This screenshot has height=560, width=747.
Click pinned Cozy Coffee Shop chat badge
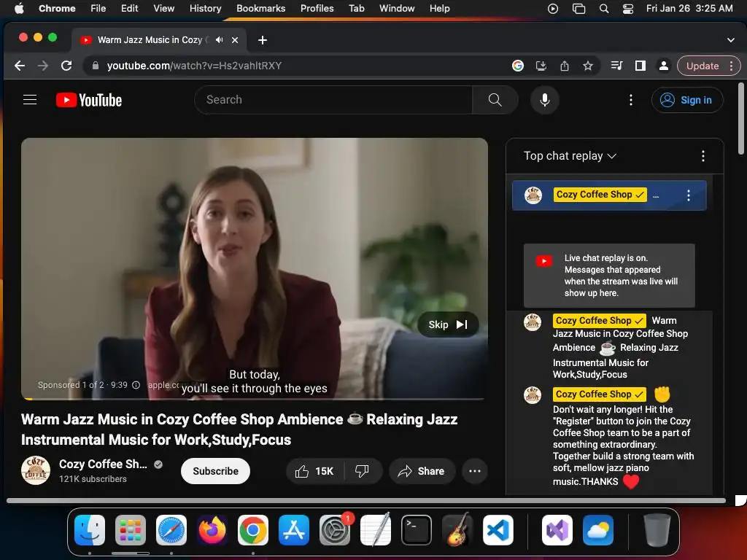coord(600,194)
